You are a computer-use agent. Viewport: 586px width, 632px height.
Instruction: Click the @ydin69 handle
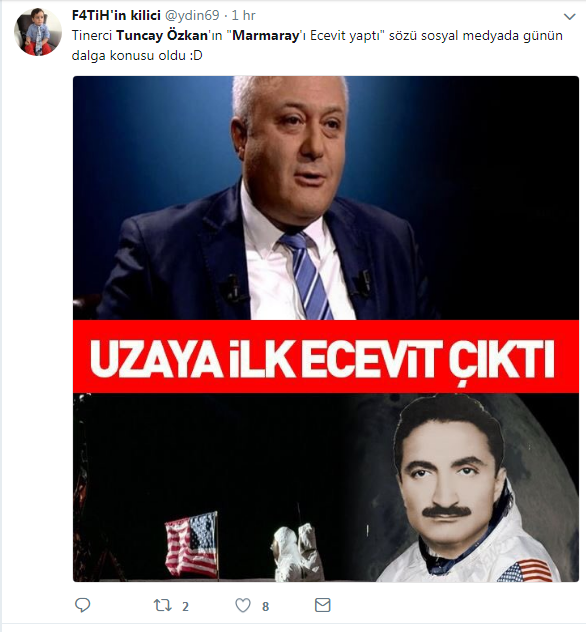pos(192,15)
